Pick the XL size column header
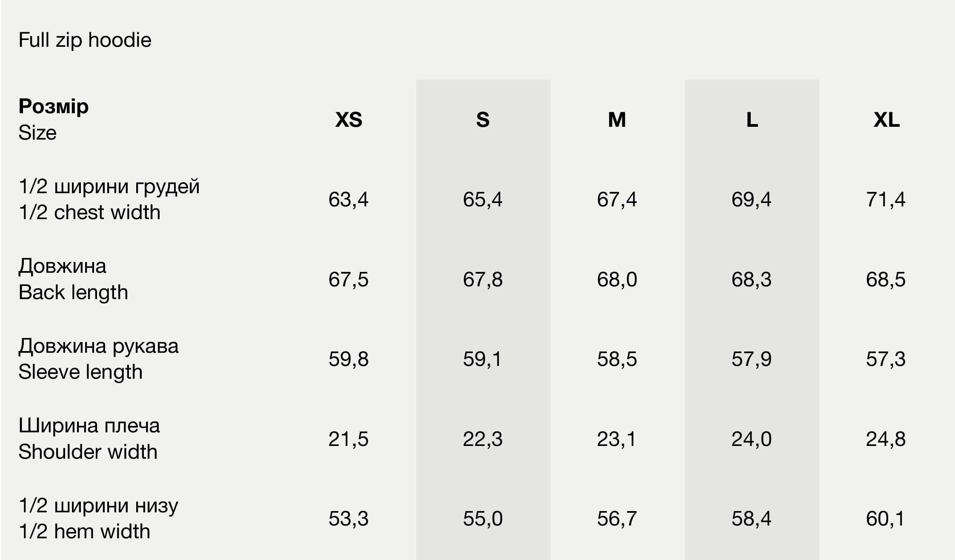This screenshot has height=560, width=955. (x=886, y=120)
